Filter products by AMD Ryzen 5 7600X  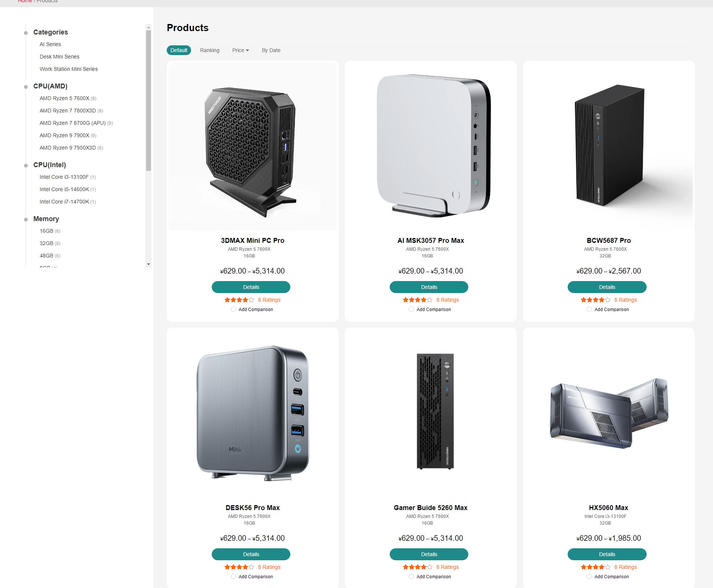(64, 98)
